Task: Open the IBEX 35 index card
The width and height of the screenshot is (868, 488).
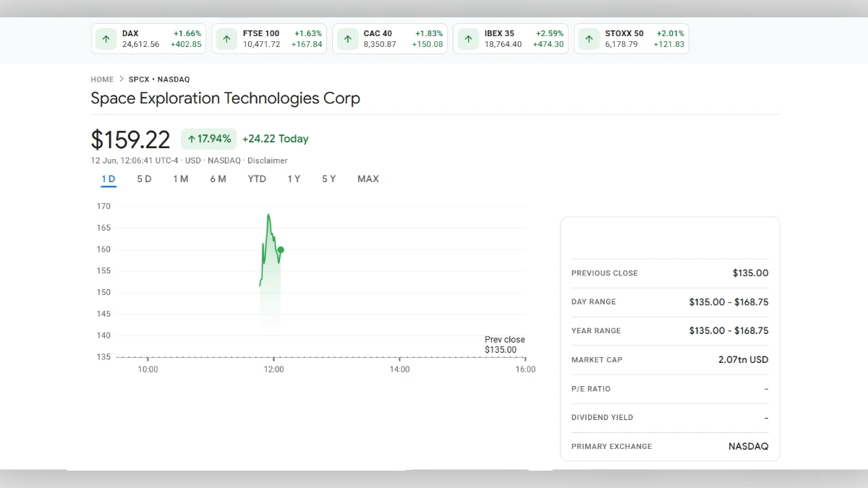Action: coord(511,39)
